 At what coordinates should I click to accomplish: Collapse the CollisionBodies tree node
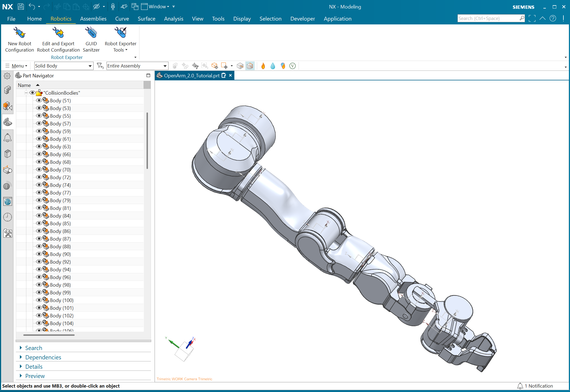point(26,93)
